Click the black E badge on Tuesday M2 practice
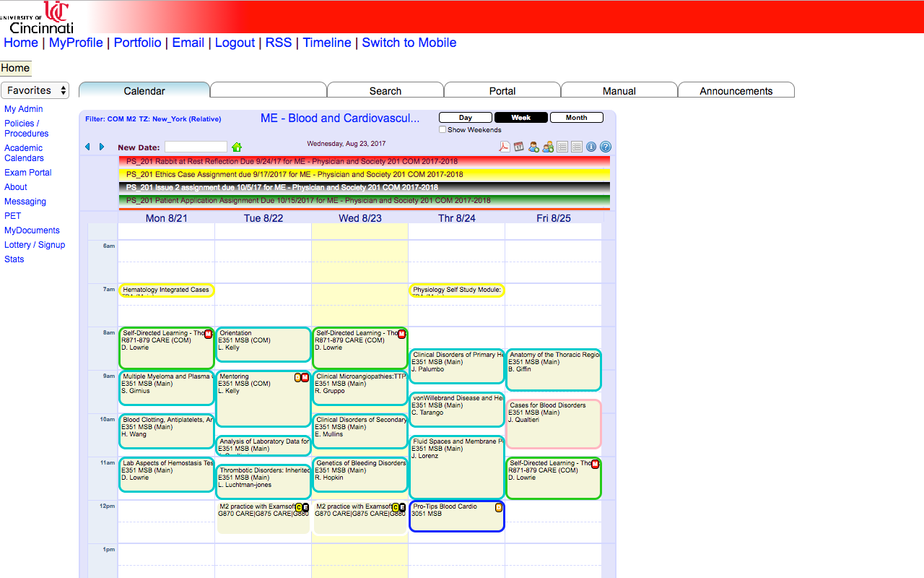Image resolution: width=924 pixels, height=578 pixels. click(305, 507)
